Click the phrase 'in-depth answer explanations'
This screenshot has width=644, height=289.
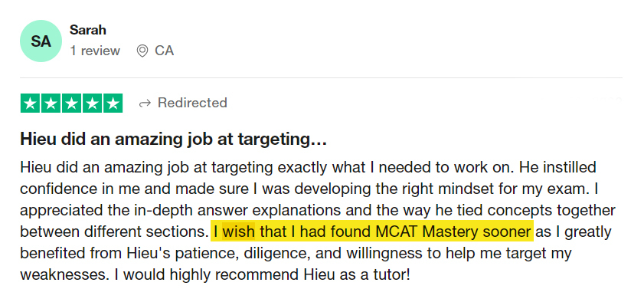click(x=236, y=211)
